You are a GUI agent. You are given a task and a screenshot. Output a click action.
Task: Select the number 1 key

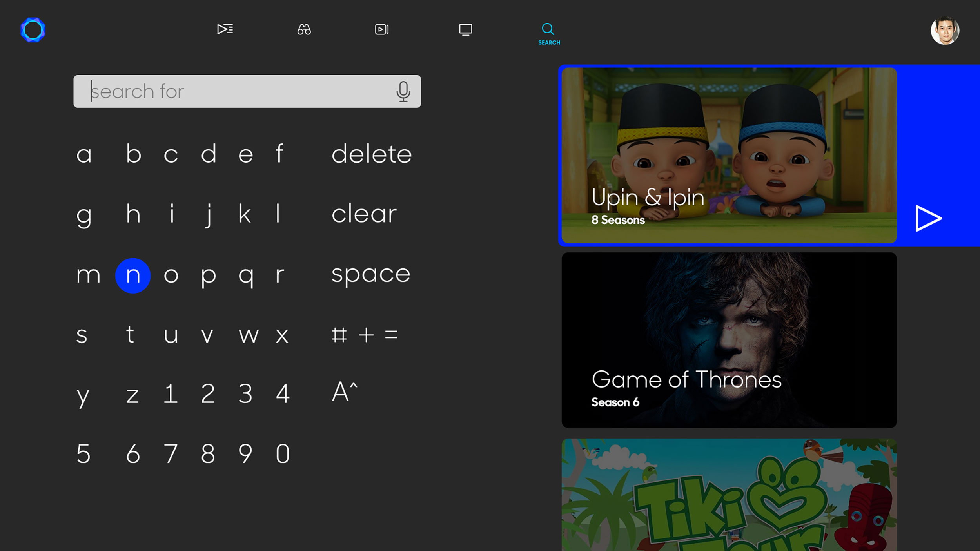(x=170, y=393)
